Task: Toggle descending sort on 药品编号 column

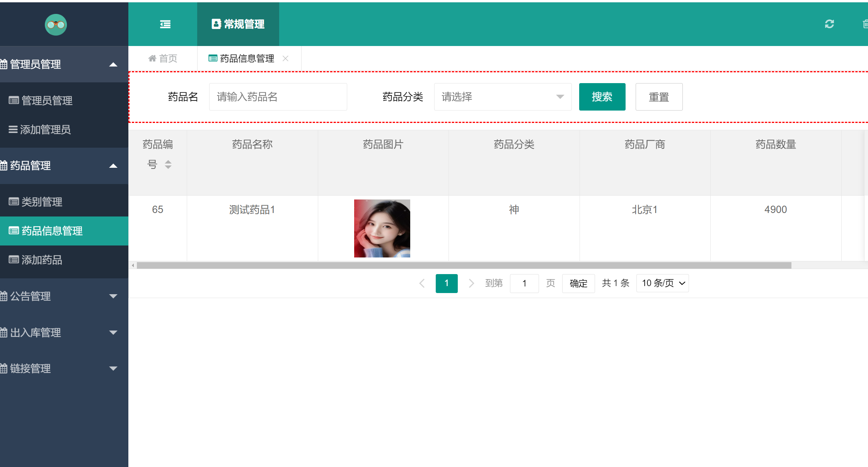Action: click(169, 167)
